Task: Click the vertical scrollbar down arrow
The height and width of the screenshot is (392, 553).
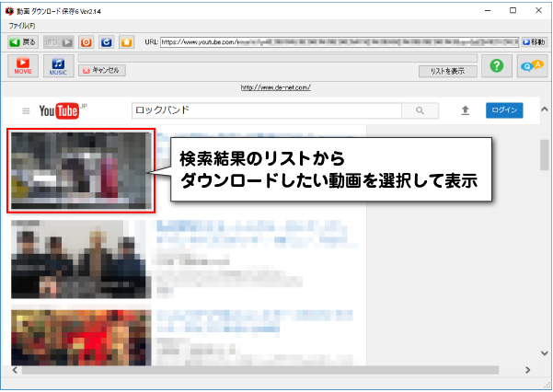Action: [545, 352]
